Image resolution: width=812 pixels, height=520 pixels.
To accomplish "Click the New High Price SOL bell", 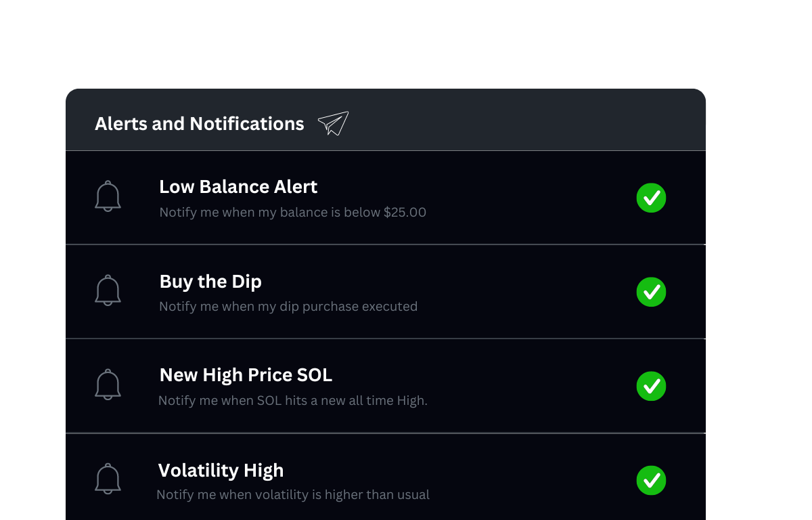I will click(108, 385).
